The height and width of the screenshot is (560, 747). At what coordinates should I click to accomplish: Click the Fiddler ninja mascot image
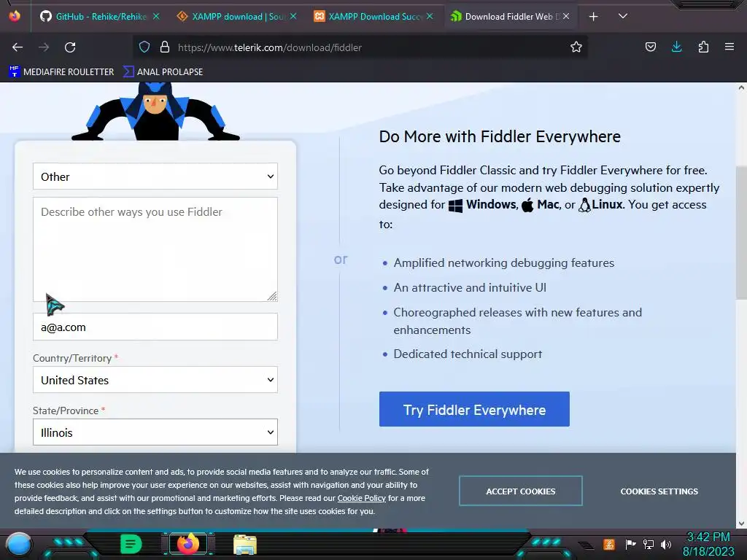[155, 112]
